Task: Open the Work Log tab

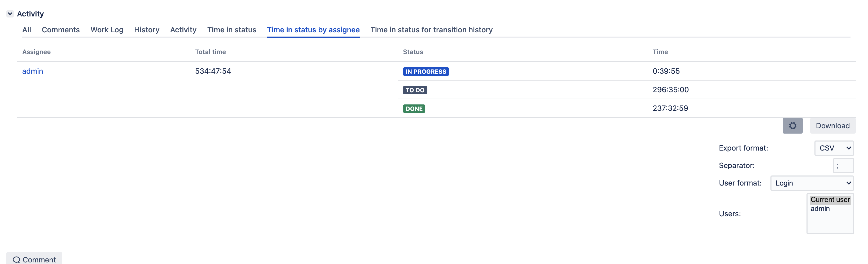Action: 107,30
